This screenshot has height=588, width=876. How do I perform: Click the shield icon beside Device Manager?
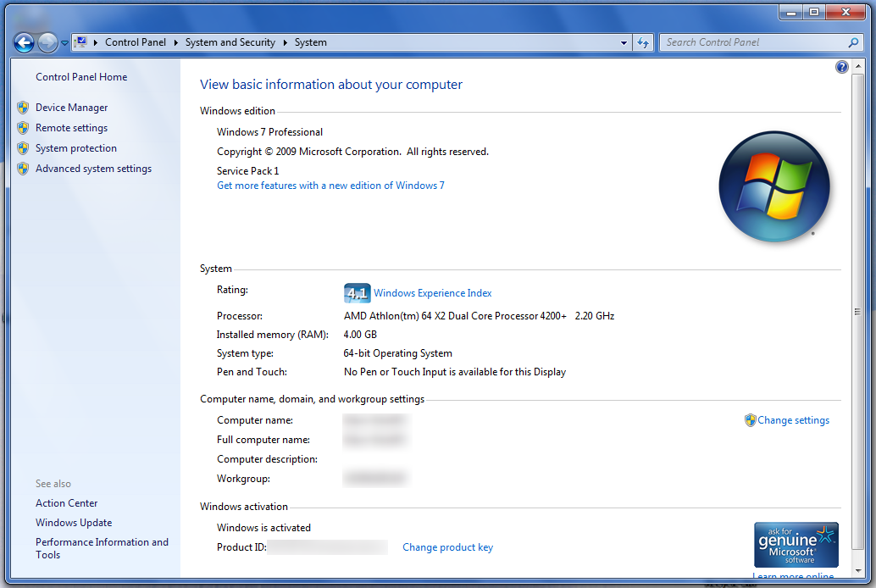pyautogui.click(x=23, y=108)
